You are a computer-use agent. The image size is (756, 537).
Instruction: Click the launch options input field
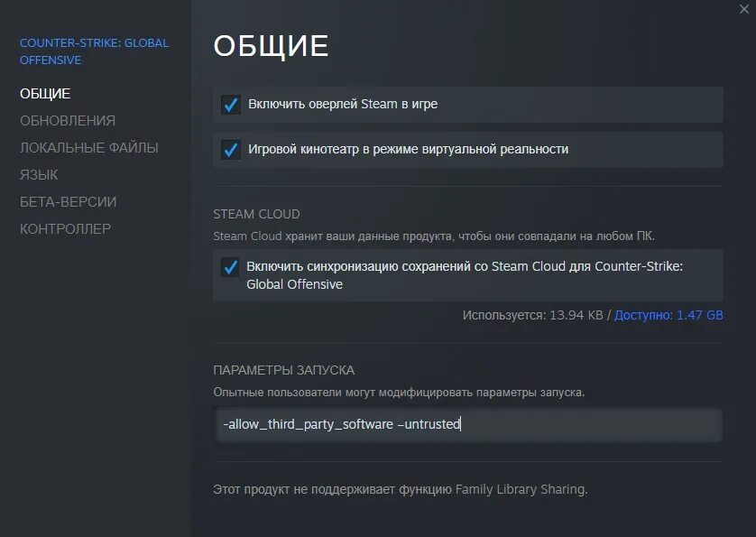coord(468,424)
